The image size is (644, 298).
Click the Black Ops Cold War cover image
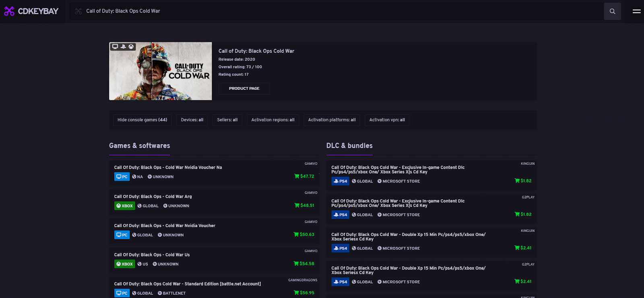161,71
